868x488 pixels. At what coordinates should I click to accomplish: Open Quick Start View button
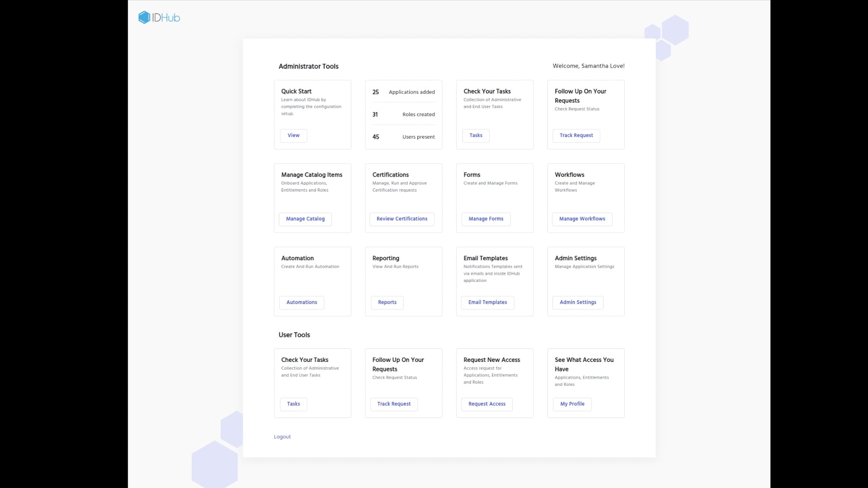(293, 136)
